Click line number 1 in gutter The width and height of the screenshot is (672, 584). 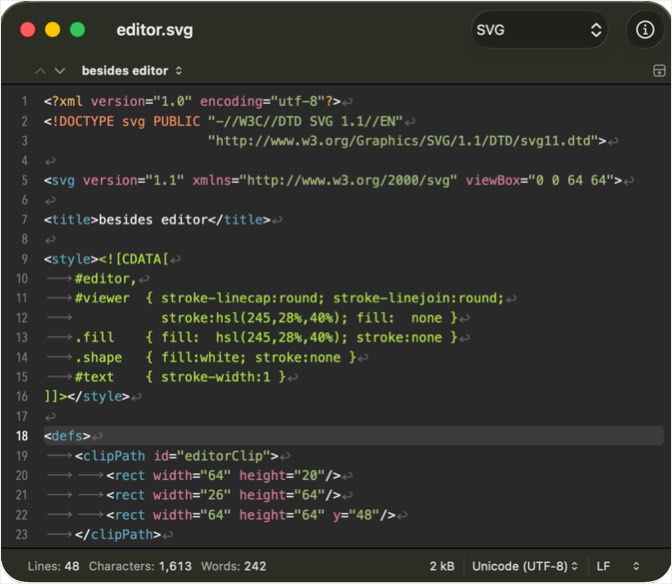24,102
